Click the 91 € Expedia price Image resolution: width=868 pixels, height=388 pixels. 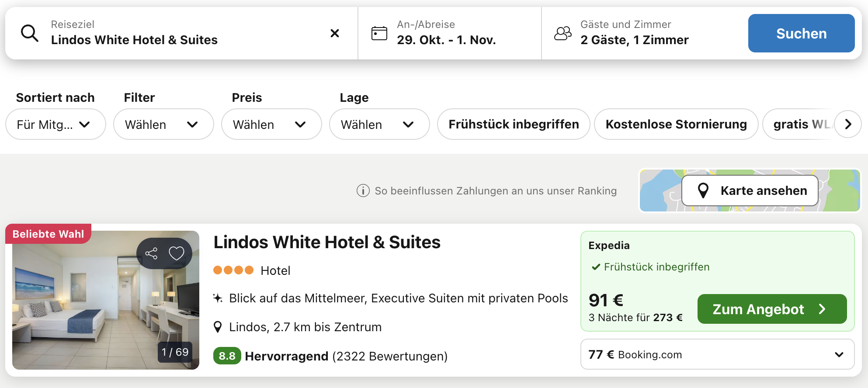tap(606, 300)
